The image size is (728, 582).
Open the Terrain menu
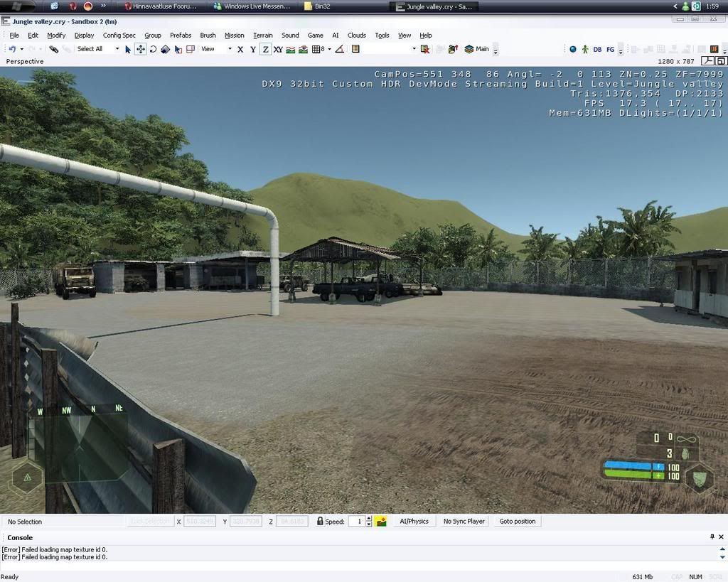click(263, 36)
